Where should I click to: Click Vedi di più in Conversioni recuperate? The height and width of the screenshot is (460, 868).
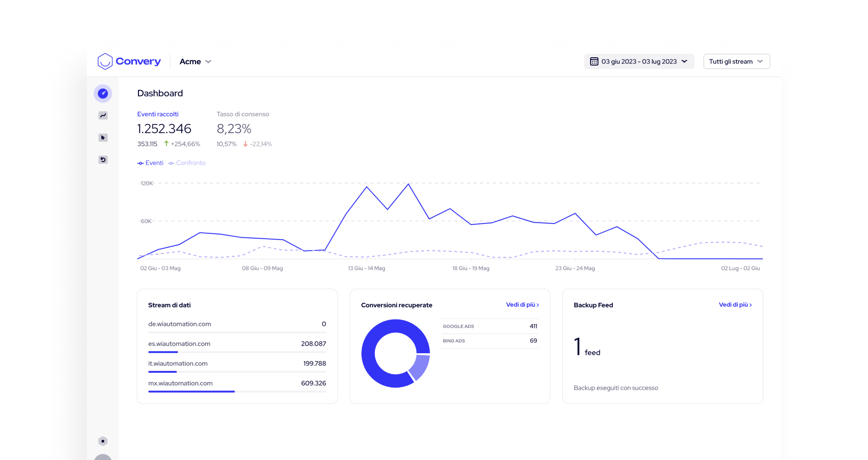[522, 305]
